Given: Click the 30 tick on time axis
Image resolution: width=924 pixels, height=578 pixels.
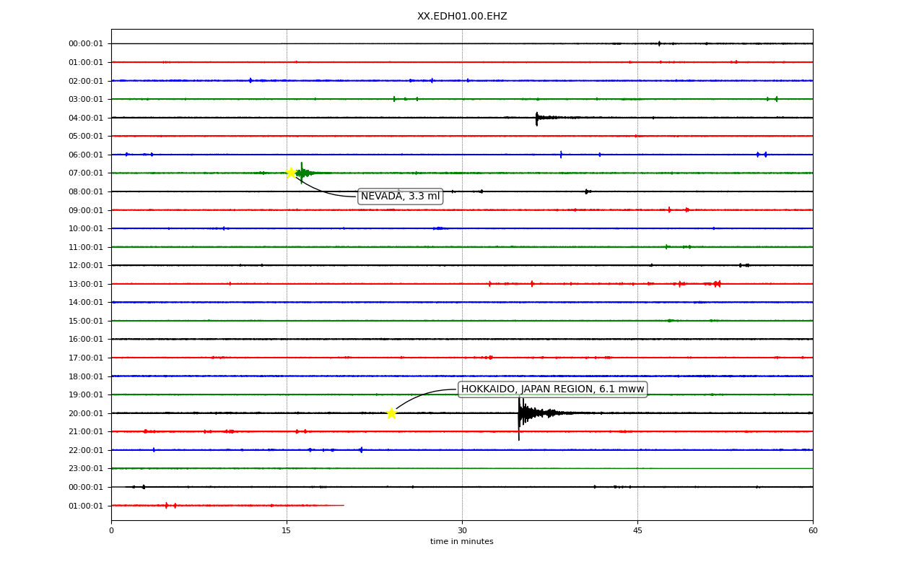Looking at the screenshot, I should (462, 531).
